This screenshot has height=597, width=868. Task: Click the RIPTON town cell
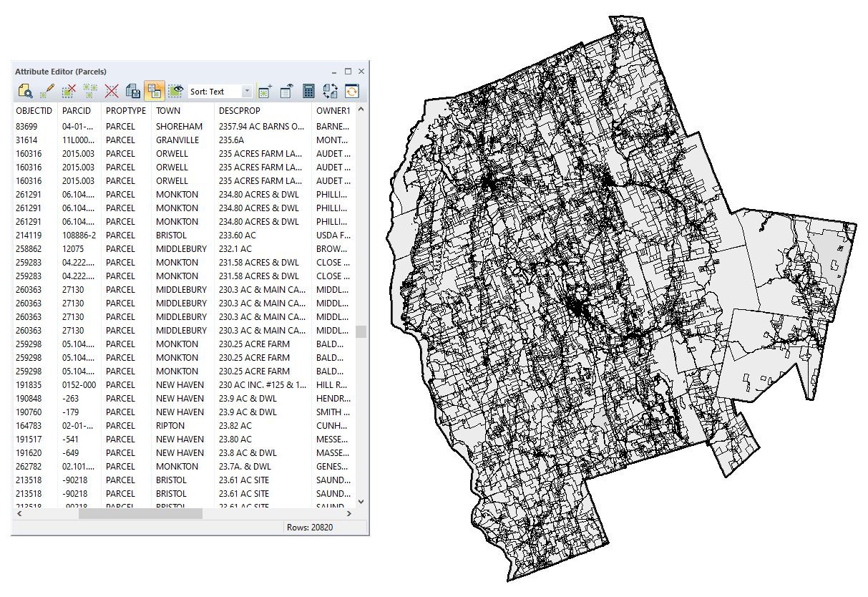coord(170,426)
